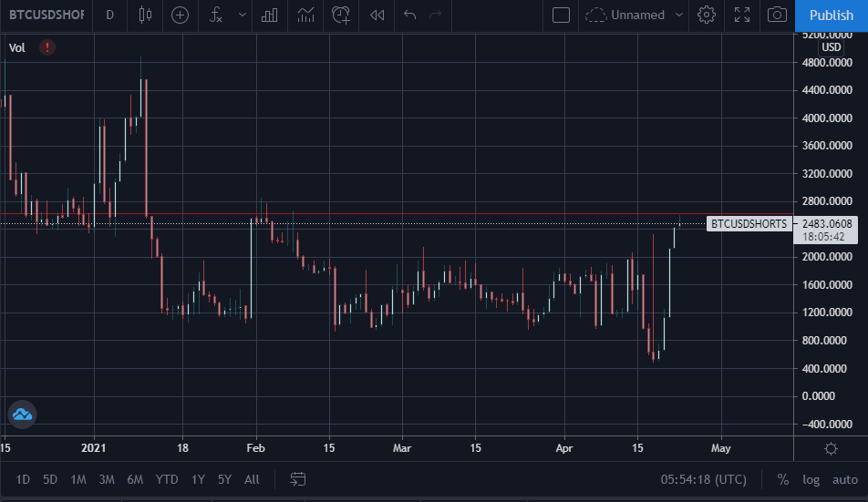Open the BTCUSDSHORTS symbol search field
Image resolution: width=868 pixels, height=502 pixels.
click(x=46, y=15)
